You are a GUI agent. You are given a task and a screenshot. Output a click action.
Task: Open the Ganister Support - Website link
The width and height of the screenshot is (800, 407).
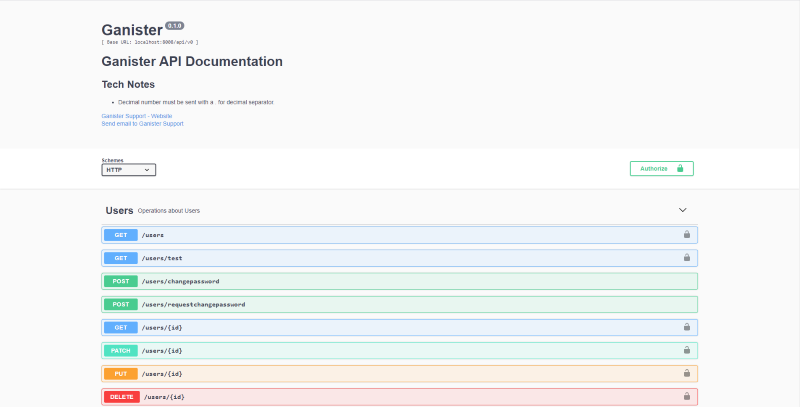(x=137, y=116)
